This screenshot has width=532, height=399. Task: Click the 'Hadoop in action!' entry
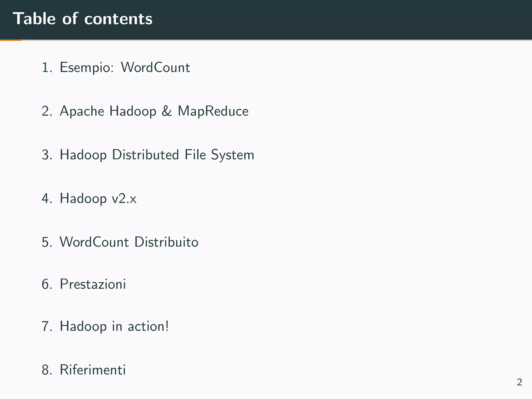(x=114, y=326)
